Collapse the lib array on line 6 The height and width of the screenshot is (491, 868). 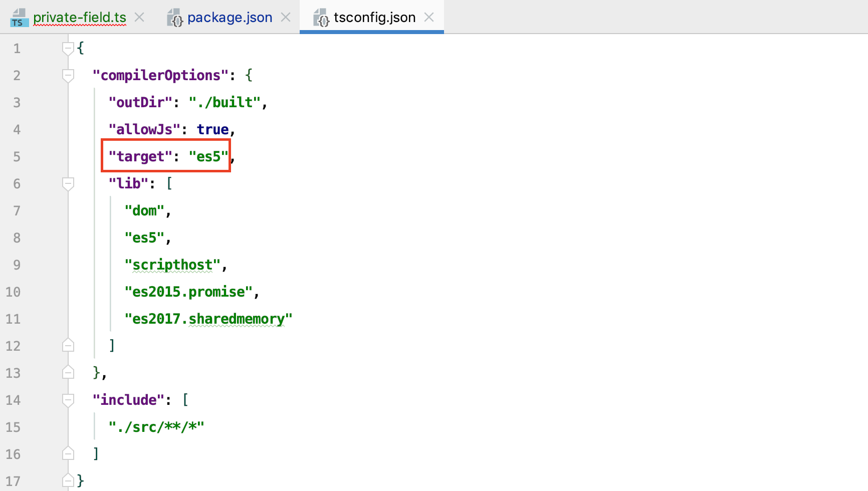click(68, 183)
